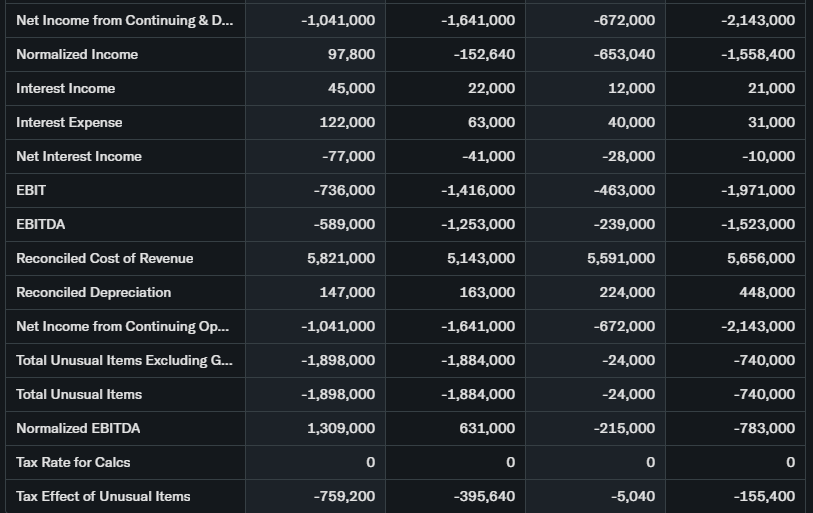
Task: Select the EBITDA row label
Action: point(41,224)
